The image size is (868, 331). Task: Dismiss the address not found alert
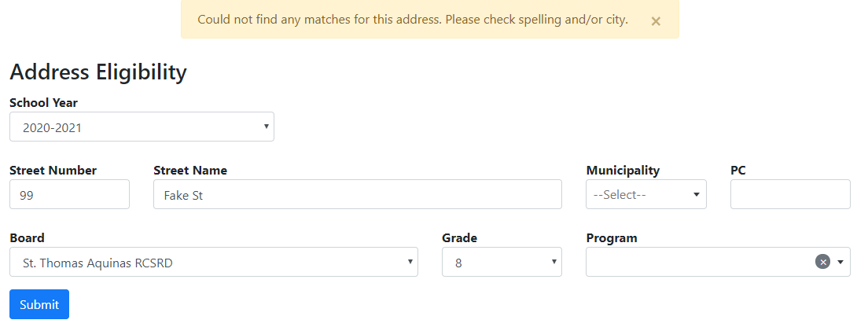(x=656, y=21)
